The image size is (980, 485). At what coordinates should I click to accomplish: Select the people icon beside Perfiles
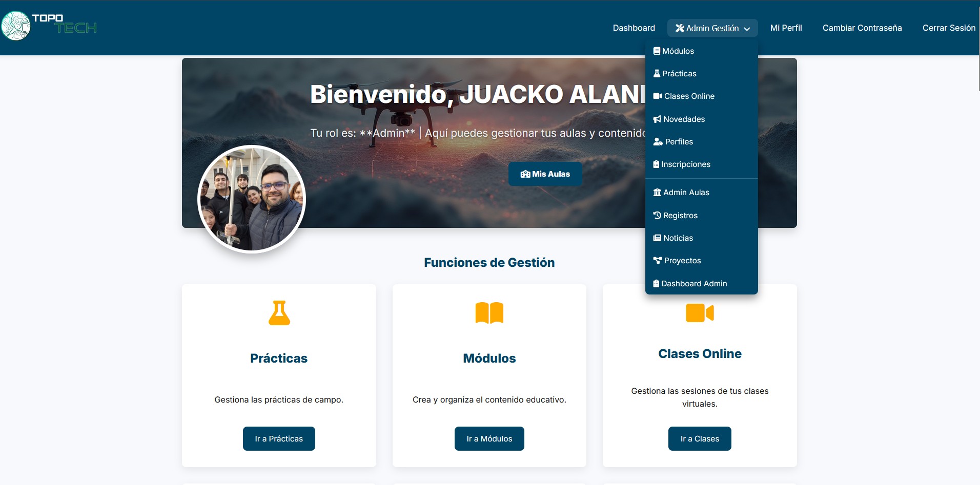pyautogui.click(x=658, y=141)
